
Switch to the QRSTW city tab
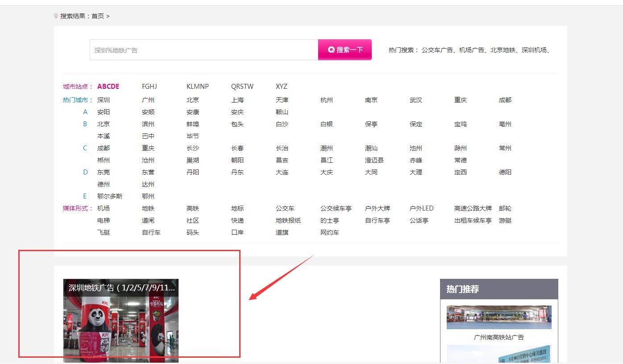coord(242,87)
